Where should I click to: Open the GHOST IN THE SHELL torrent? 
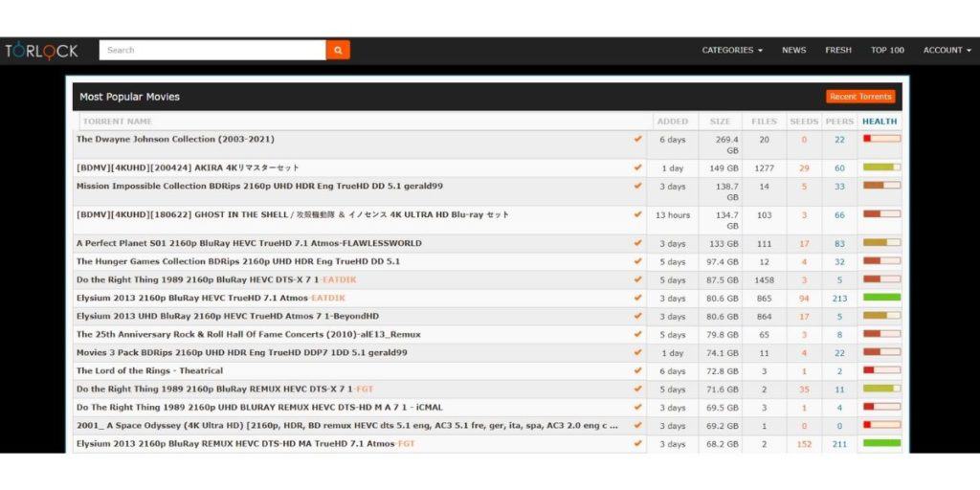[293, 214]
